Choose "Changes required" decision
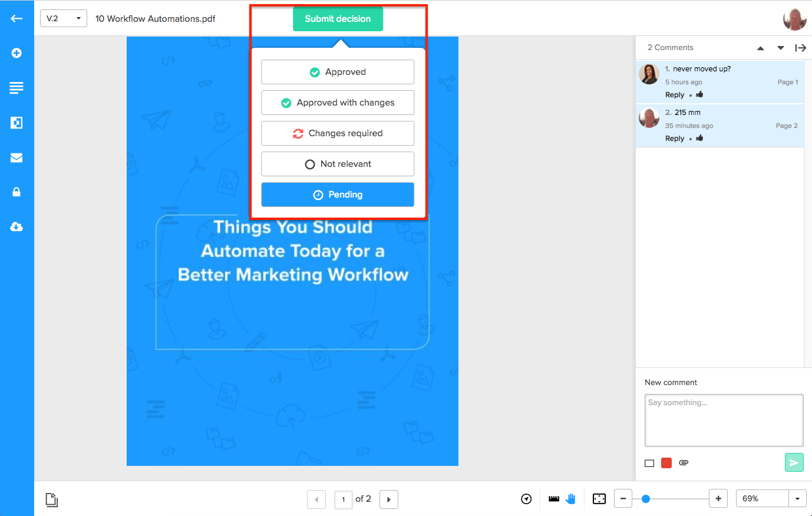The image size is (812, 516). (x=338, y=133)
